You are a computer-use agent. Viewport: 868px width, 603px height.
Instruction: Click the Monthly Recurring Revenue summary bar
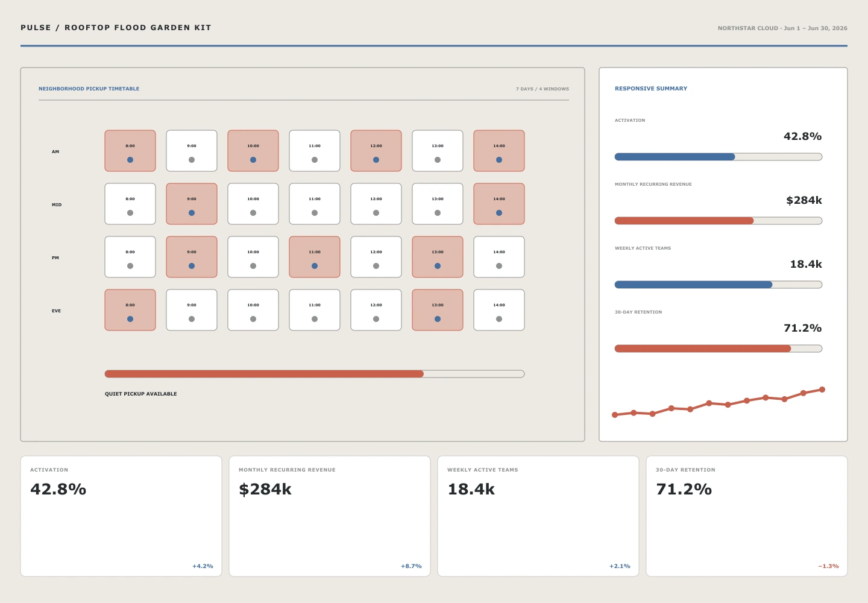point(719,221)
